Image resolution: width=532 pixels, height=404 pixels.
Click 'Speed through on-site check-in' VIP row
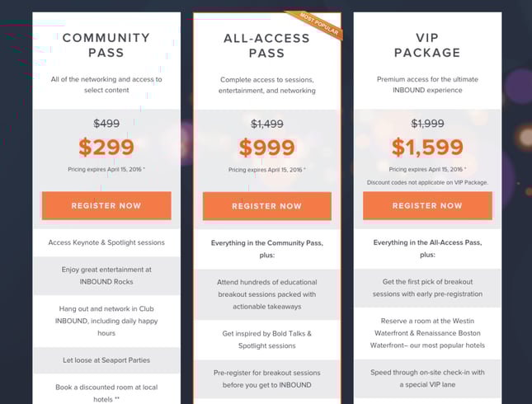coord(427,378)
